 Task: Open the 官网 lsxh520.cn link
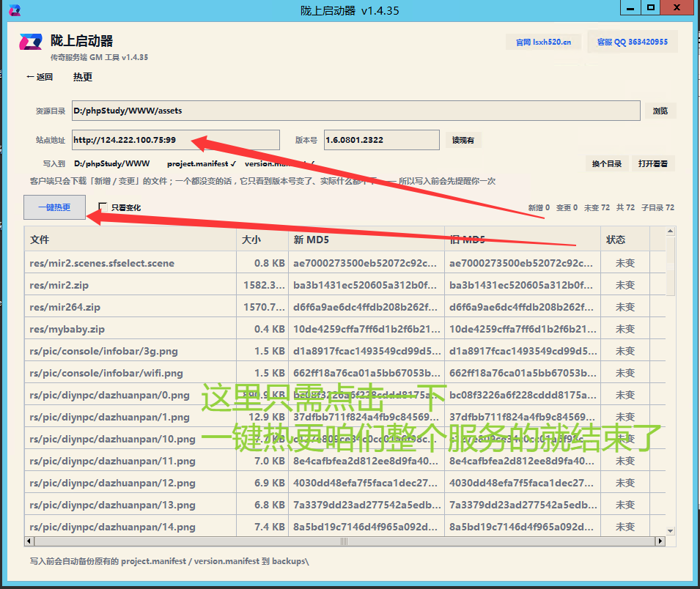(543, 42)
